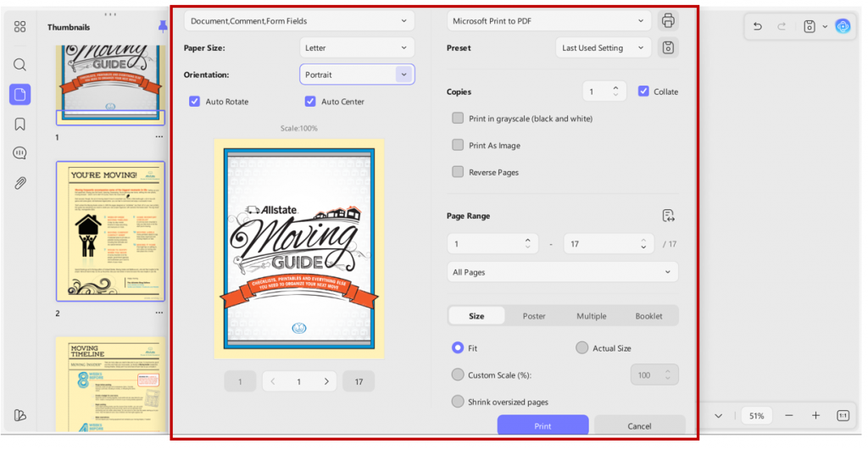Image resolution: width=868 pixels, height=449 pixels.
Task: Open the Document,Comment,Form Fields dropdown
Action: tap(299, 20)
